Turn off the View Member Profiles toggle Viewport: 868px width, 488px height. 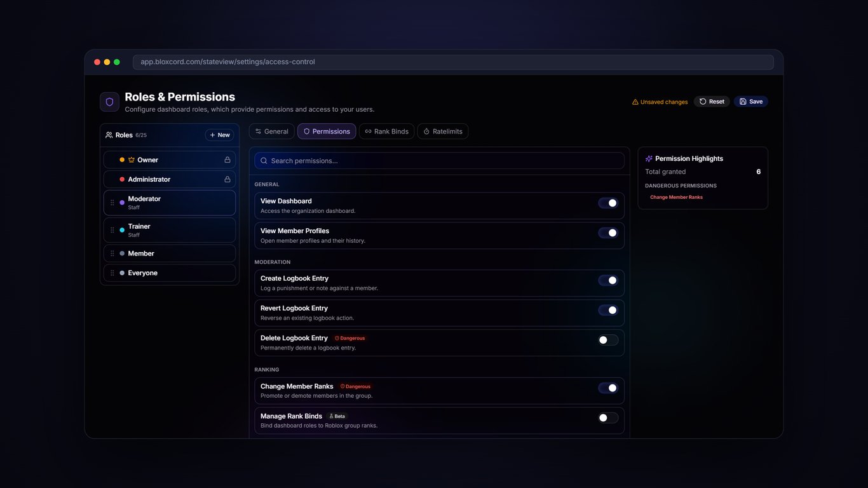608,233
